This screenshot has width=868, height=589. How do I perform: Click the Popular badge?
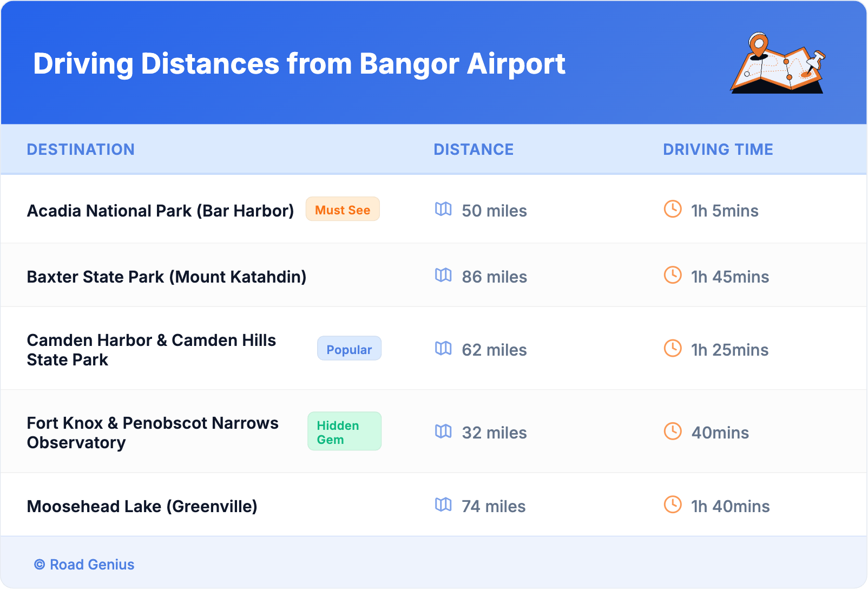(349, 349)
